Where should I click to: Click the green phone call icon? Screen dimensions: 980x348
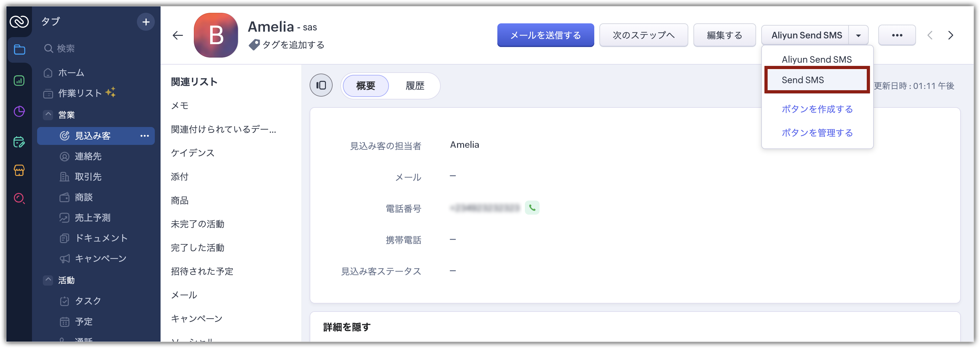coord(532,208)
